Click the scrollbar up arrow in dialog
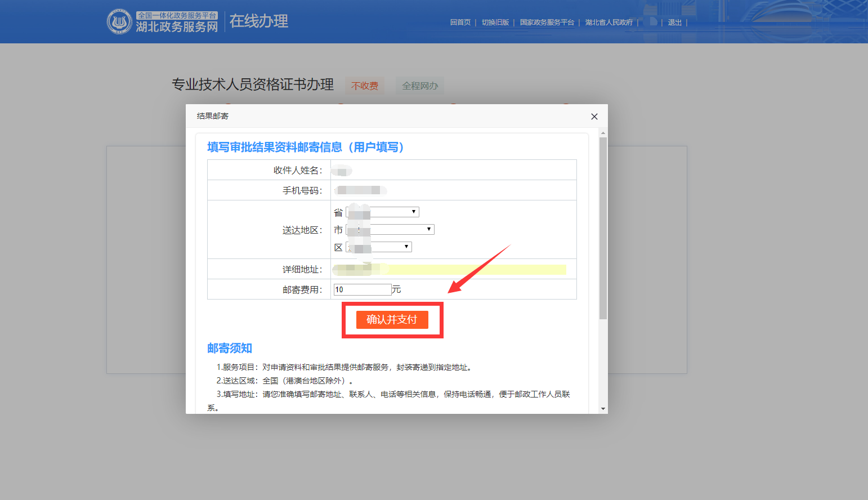The image size is (868, 500). (x=603, y=133)
